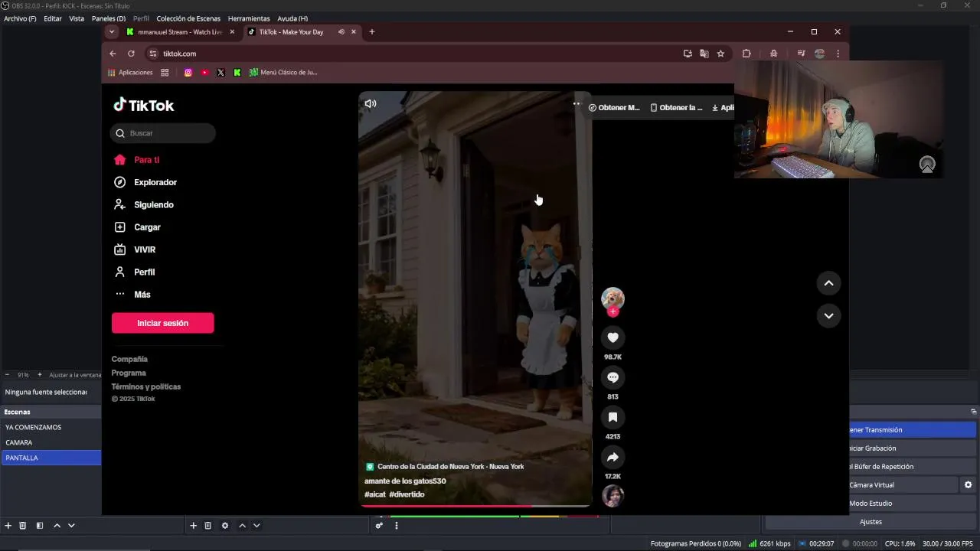The height and width of the screenshot is (551, 980).
Task: Open the amante de los gatos530 profile name
Action: click(405, 481)
